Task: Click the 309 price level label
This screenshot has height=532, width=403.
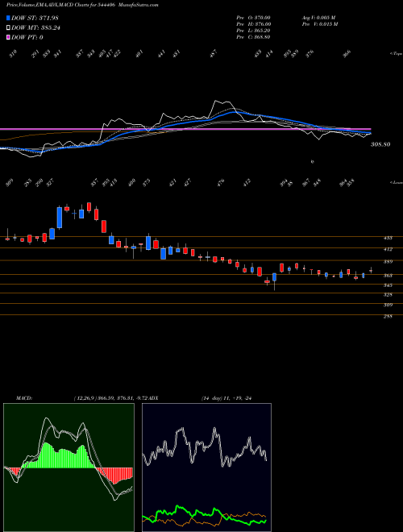Action: 388,305
